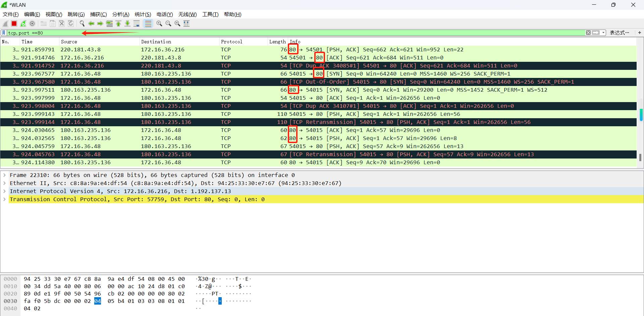Clear the filter with the X button
Viewport: 644px width, 316px height.
coord(588,33)
